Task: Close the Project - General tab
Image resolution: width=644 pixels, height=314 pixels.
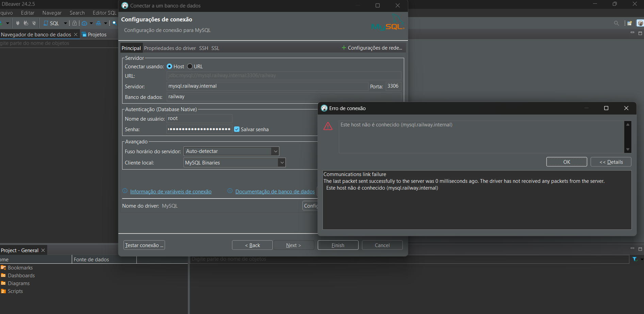Action: point(43,250)
